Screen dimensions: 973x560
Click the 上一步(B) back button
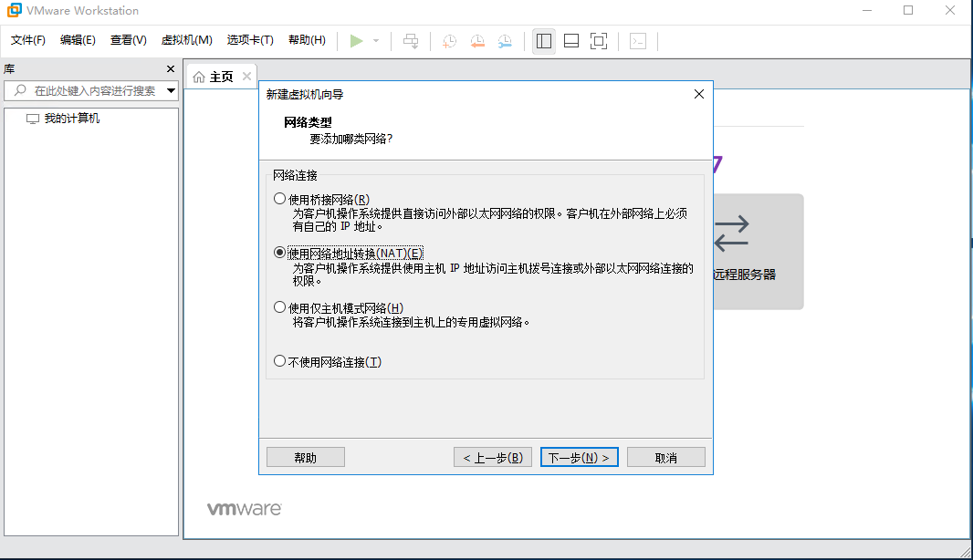[493, 458]
